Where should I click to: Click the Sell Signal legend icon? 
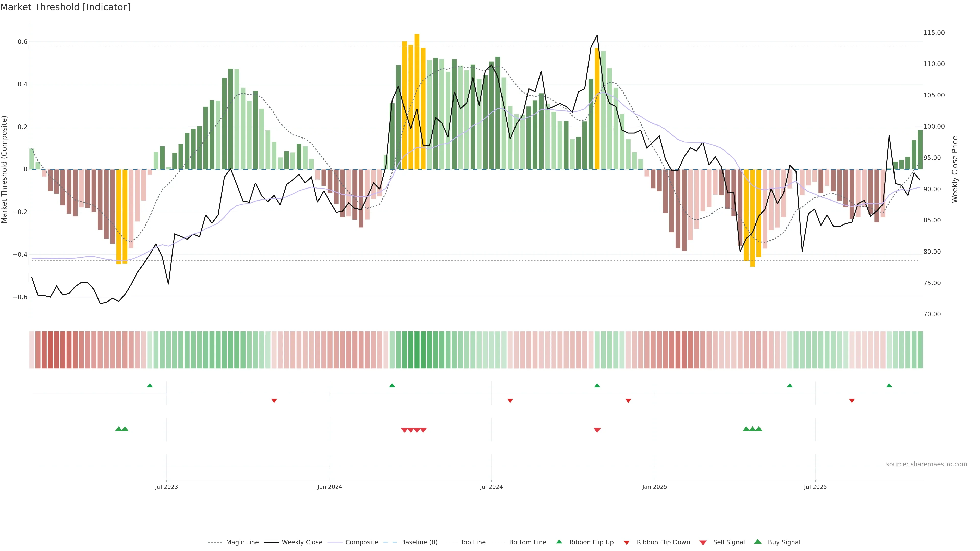[703, 543]
